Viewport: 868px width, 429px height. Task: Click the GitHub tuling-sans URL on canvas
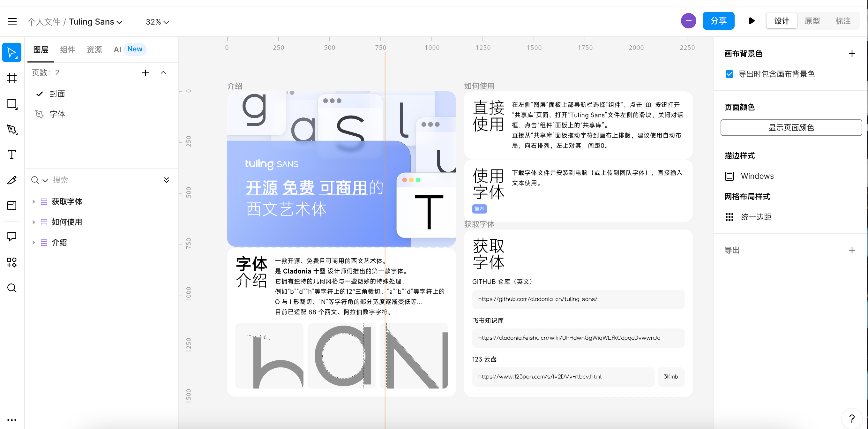click(538, 299)
